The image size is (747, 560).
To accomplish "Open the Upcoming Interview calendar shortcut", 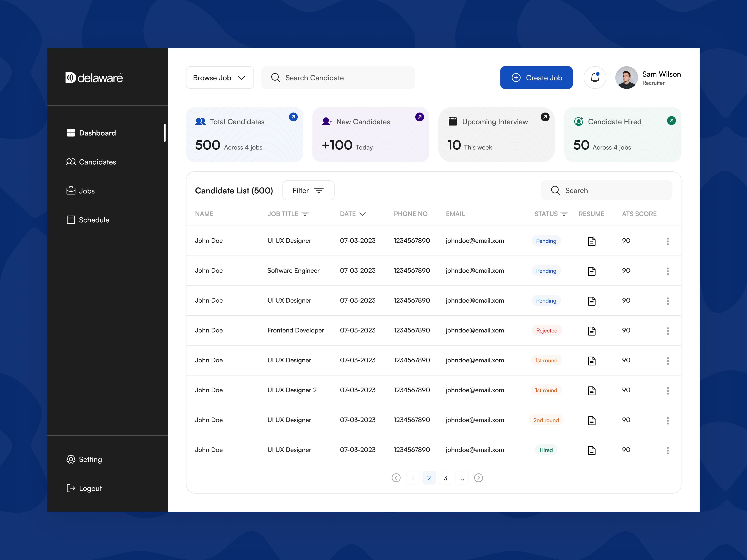I will (x=545, y=117).
